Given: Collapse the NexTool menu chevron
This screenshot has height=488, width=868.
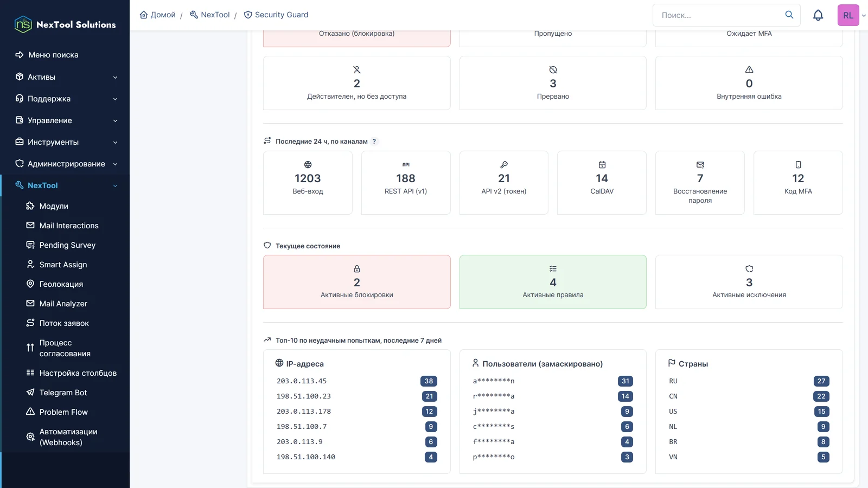Looking at the screenshot, I should [x=115, y=186].
